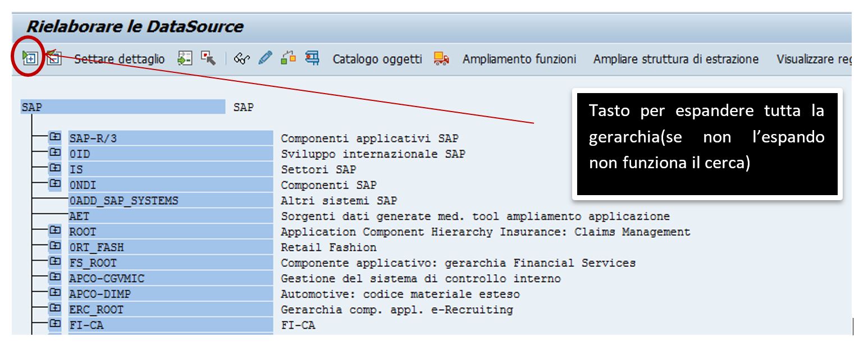Click Ampliare struttura di estrazione
Screen dimensions: 868x351
[x=676, y=59]
